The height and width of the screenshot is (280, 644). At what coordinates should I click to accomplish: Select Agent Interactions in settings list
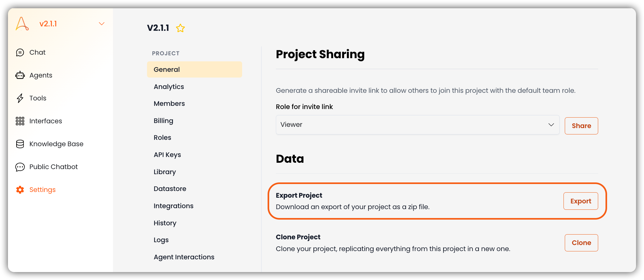pyautogui.click(x=184, y=257)
